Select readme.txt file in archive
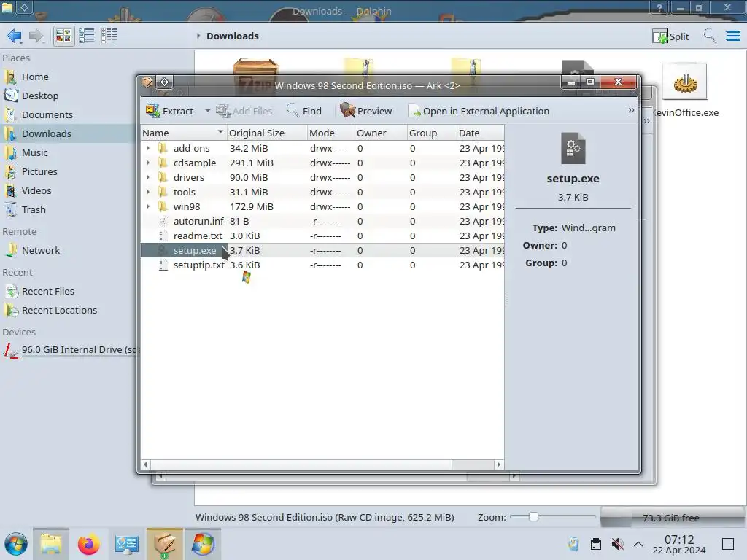 click(x=198, y=236)
